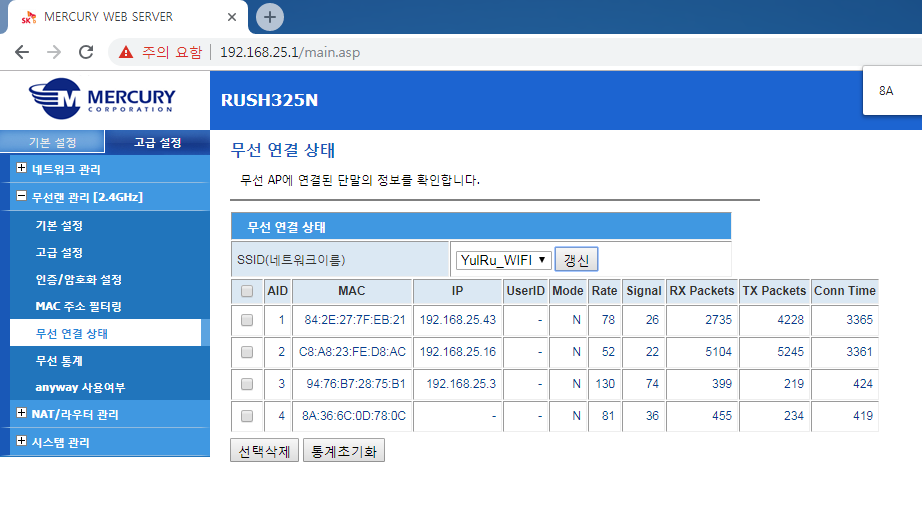Click the IP column header
The height and width of the screenshot is (519, 922).
pyautogui.click(x=457, y=291)
